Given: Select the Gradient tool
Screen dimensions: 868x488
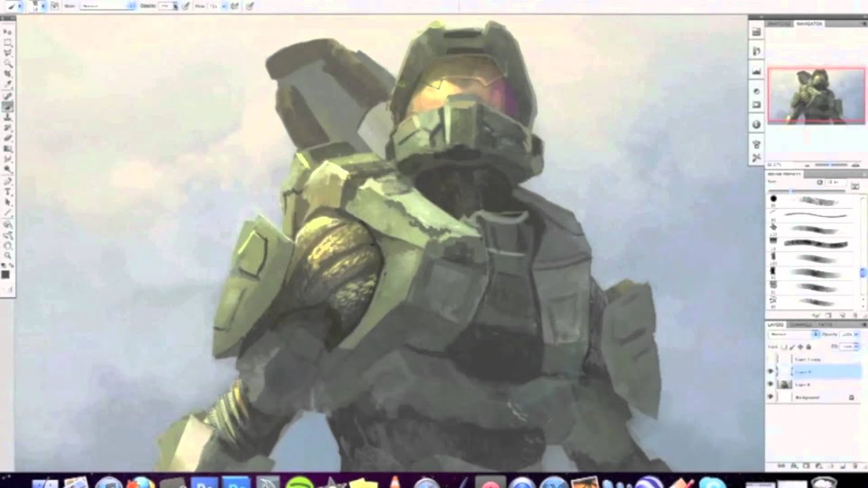Looking at the screenshot, I should click(x=8, y=148).
